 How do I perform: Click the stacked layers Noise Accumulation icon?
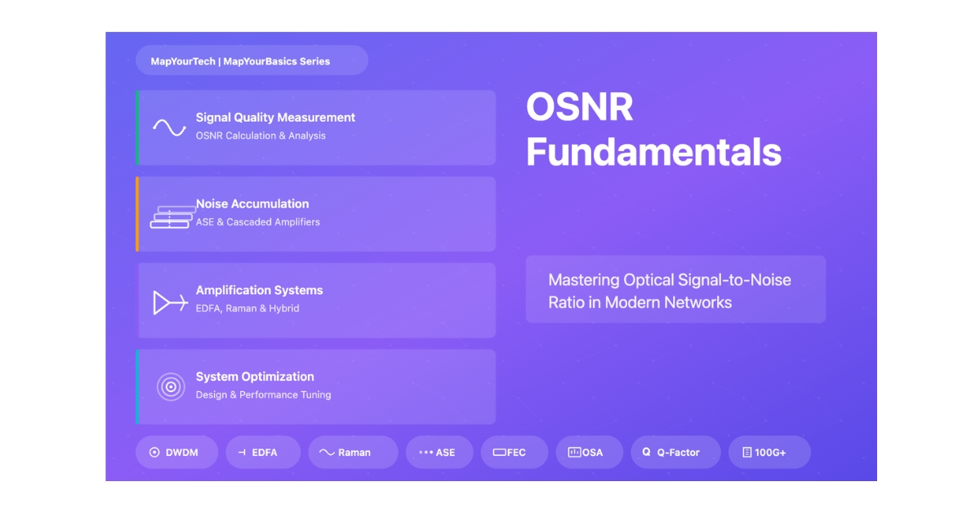click(x=171, y=217)
